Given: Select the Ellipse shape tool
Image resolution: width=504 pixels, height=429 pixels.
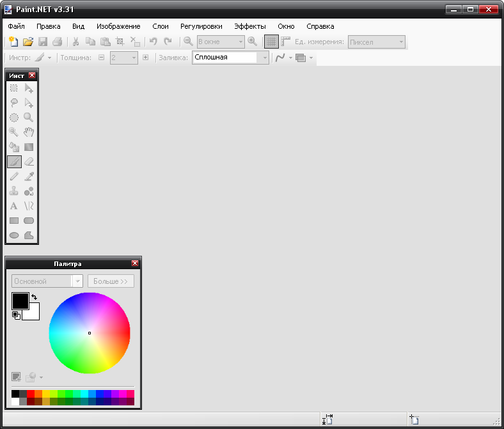Looking at the screenshot, I should click(14, 235).
